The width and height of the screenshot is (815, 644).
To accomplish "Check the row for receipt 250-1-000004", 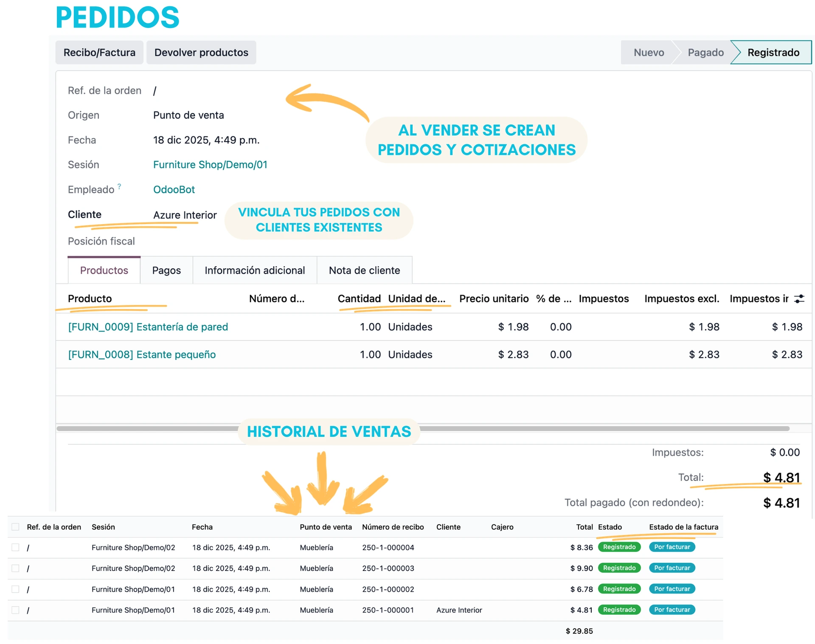I will point(16,547).
